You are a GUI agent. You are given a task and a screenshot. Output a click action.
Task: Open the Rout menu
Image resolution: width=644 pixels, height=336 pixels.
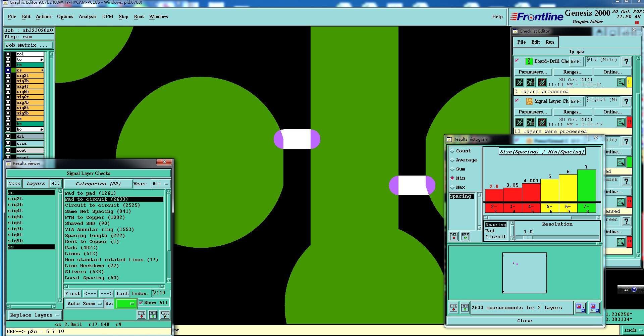click(139, 16)
